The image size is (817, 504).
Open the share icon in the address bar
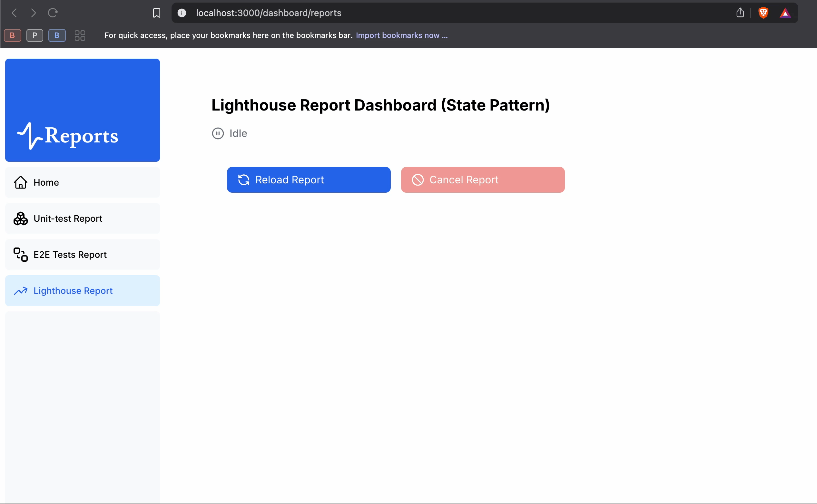tap(740, 13)
